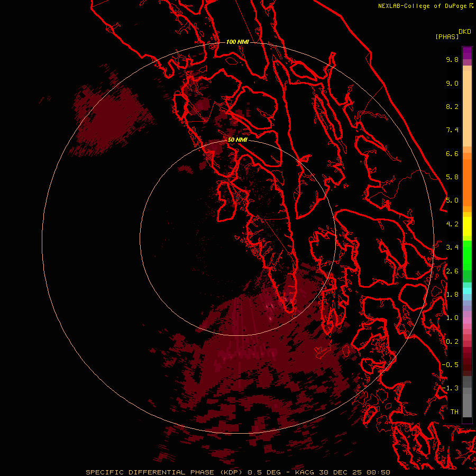
Task: Click the 7.4 color scale value
Action: (x=452, y=130)
